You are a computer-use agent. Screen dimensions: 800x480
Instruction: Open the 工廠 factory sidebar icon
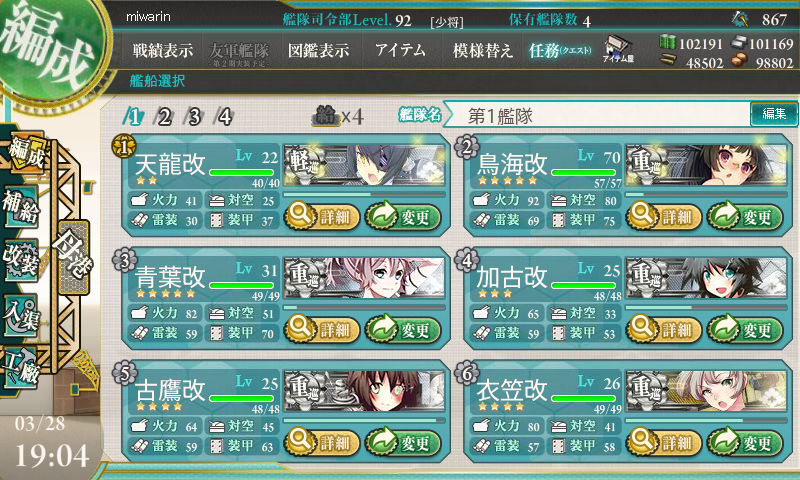(x=21, y=368)
